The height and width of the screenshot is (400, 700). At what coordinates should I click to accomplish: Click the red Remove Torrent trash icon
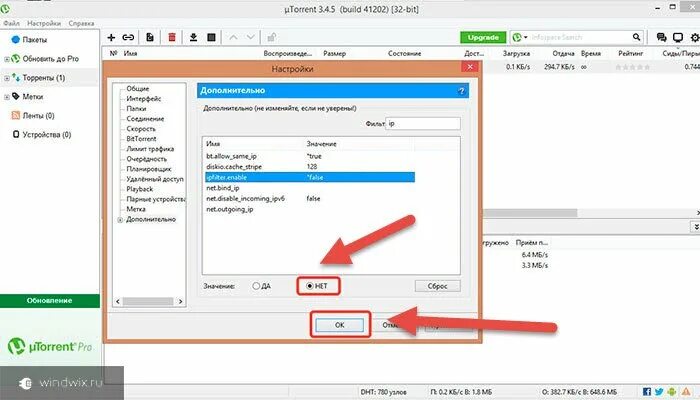(172, 38)
